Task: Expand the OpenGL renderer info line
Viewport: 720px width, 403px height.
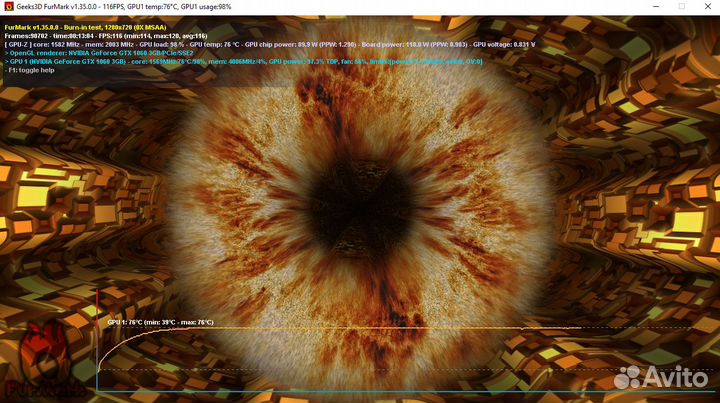Action: click(100, 54)
